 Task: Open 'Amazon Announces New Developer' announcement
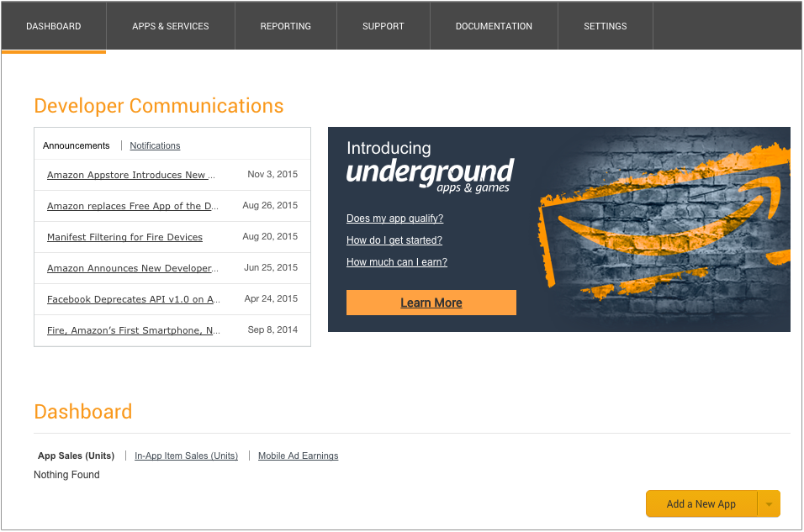132,268
